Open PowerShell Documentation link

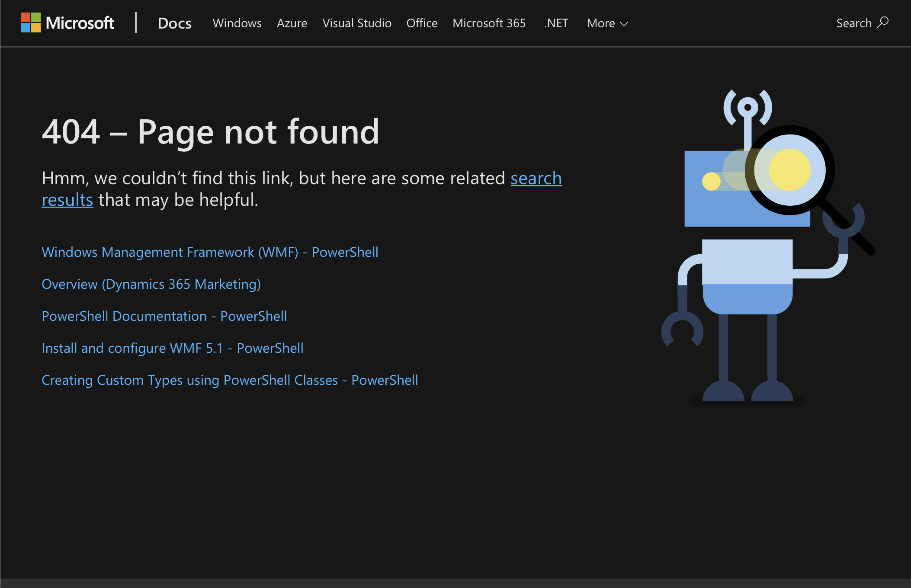164,316
